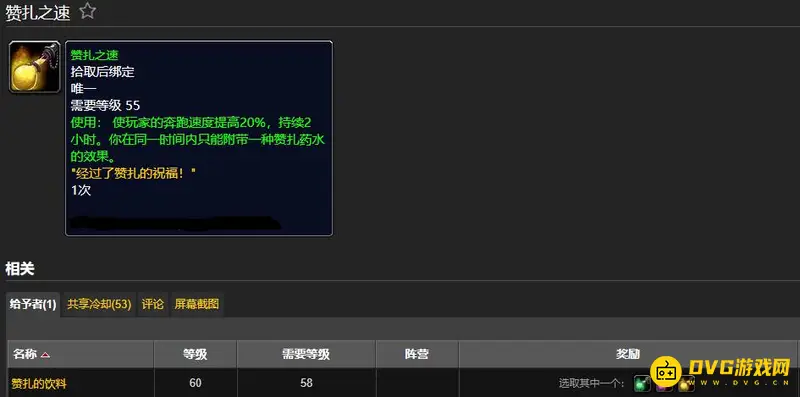Sort table by 等级 column header

coord(195,354)
